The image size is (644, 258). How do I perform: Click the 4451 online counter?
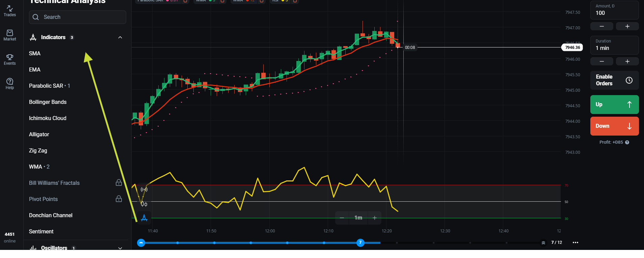pos(9,237)
